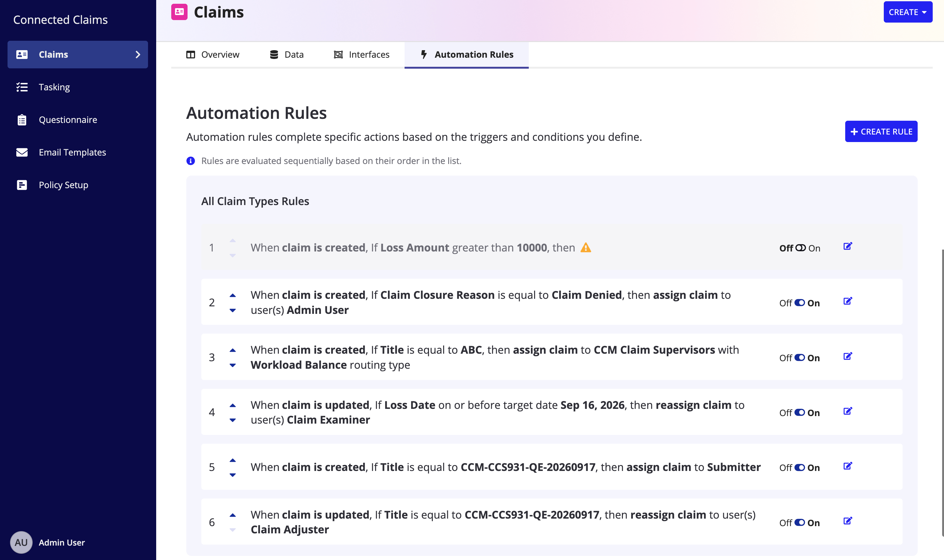Click the Connected Claims app title
Viewport: 944px width, 560px height.
tap(61, 20)
